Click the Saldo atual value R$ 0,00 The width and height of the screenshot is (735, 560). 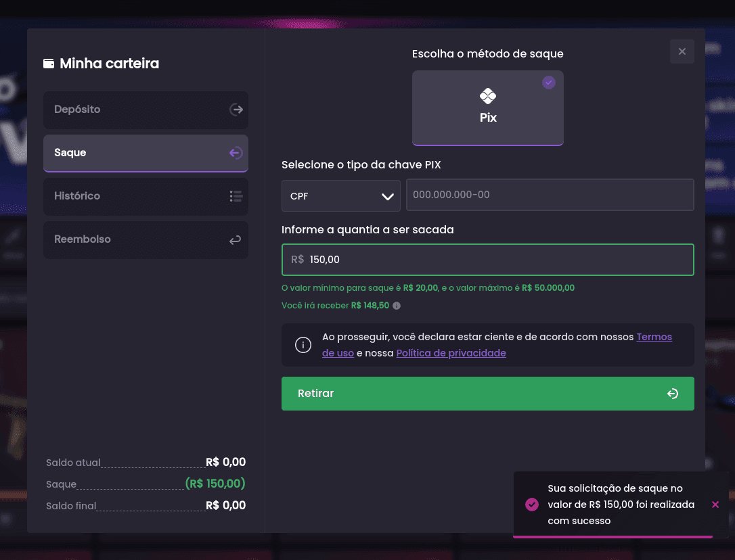(225, 462)
